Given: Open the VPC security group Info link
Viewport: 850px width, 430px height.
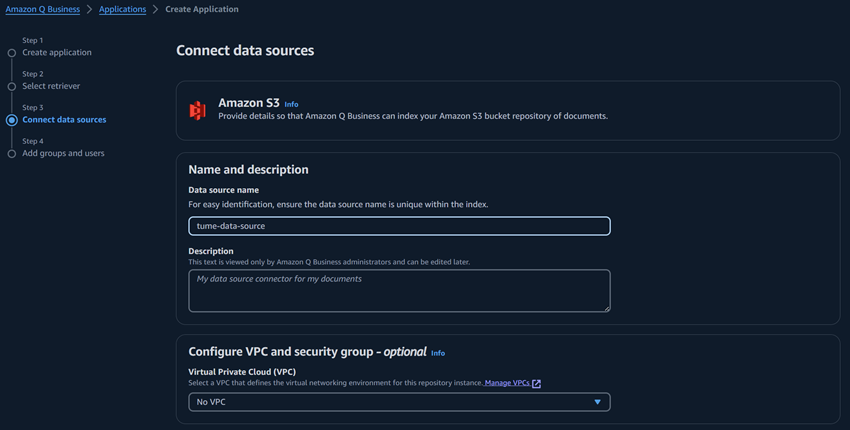Looking at the screenshot, I should (438, 353).
